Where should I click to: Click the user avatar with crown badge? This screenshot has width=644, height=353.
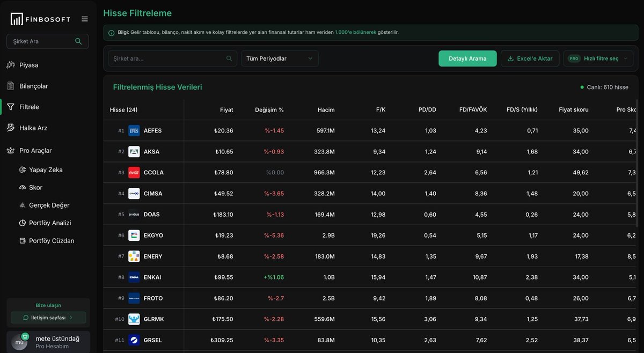click(20, 341)
